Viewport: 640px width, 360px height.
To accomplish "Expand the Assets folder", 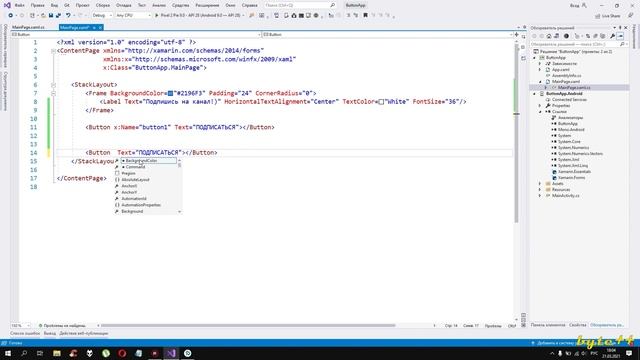I will pyautogui.click(x=540, y=184).
